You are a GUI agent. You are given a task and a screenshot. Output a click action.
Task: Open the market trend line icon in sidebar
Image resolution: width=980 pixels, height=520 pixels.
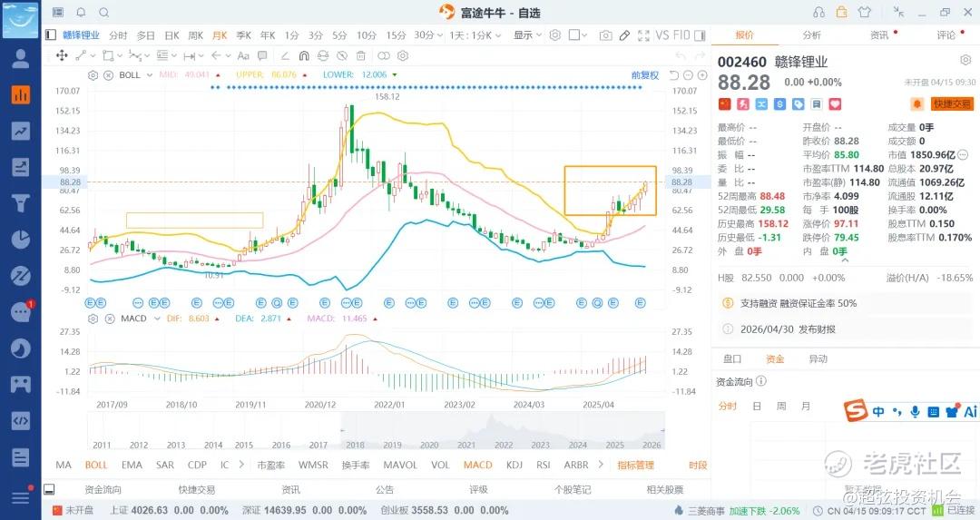(x=21, y=131)
